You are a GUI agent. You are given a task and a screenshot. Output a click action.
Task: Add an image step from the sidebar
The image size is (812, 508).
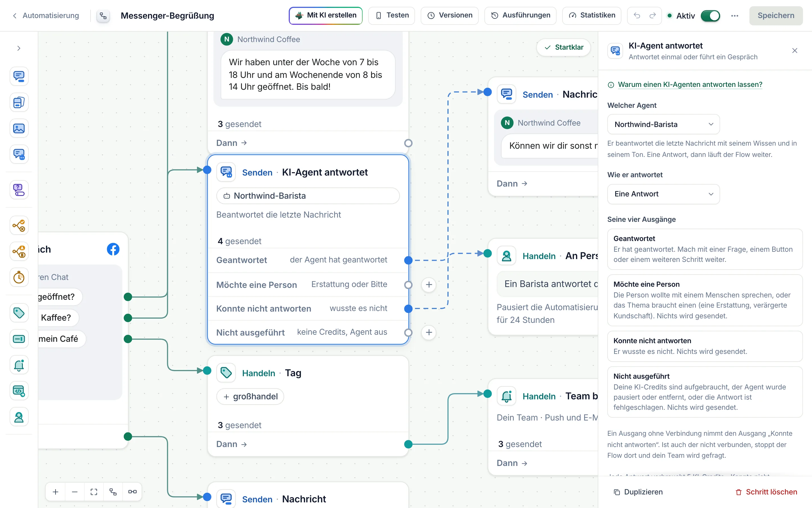(x=19, y=128)
